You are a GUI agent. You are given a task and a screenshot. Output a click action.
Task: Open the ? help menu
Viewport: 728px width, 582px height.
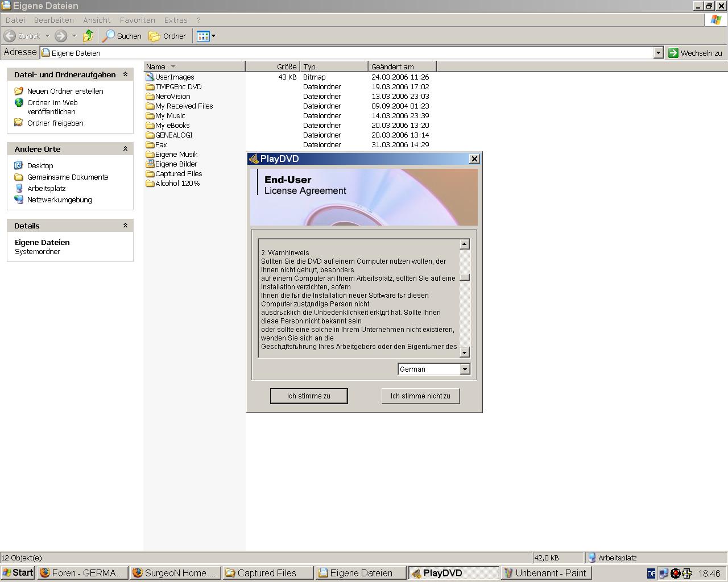(x=198, y=20)
